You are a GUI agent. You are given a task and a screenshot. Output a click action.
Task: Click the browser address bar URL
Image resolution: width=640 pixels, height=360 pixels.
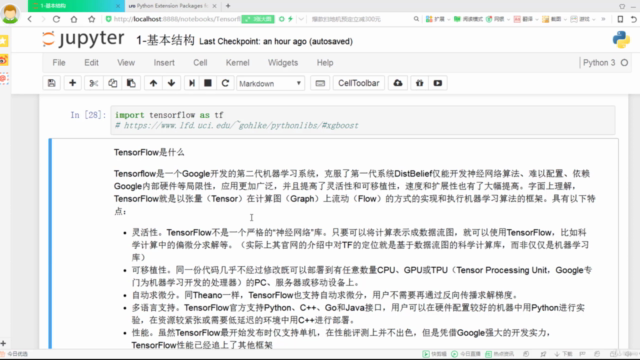[176, 19]
